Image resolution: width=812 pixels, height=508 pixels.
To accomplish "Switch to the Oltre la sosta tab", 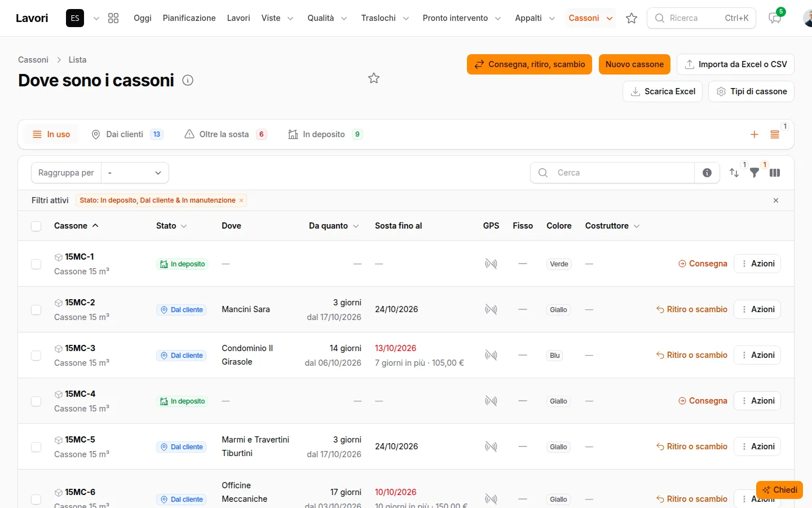I will (226, 134).
